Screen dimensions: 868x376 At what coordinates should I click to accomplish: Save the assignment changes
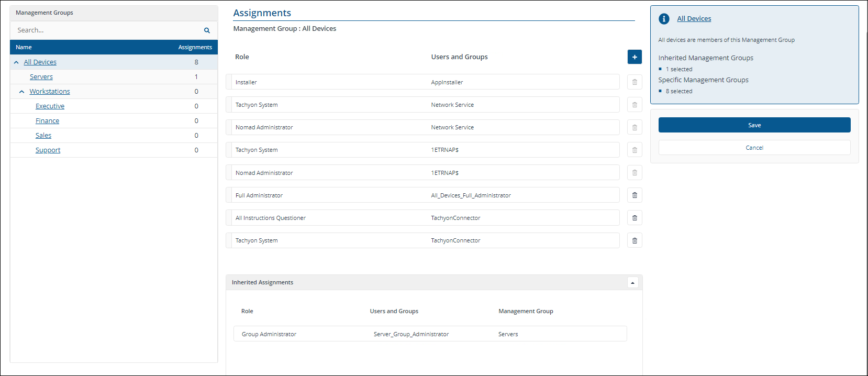(754, 125)
